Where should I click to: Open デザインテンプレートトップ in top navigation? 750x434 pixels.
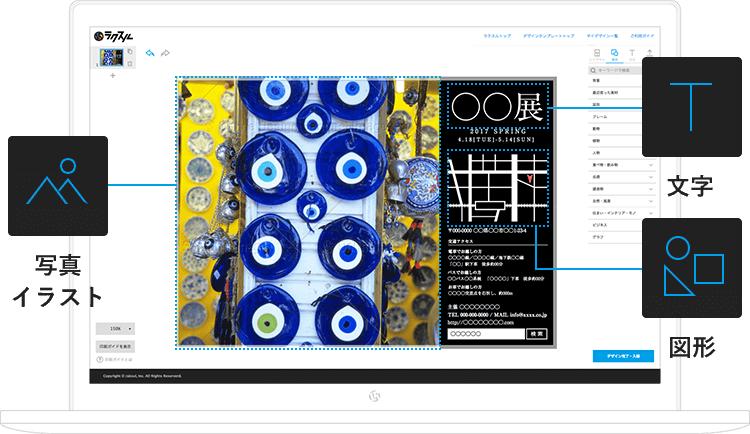[x=548, y=35]
